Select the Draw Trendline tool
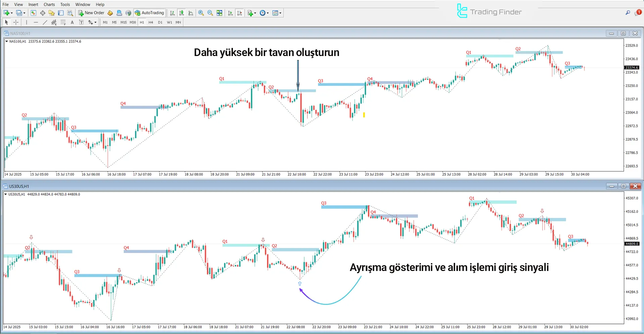The height and width of the screenshot is (334, 644). pyautogui.click(x=45, y=22)
